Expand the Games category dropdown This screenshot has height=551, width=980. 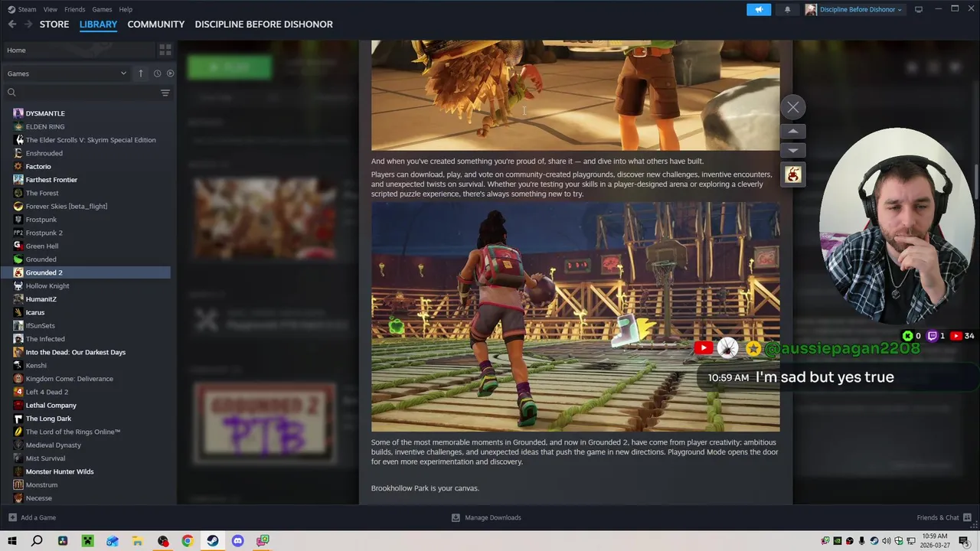[x=66, y=73]
